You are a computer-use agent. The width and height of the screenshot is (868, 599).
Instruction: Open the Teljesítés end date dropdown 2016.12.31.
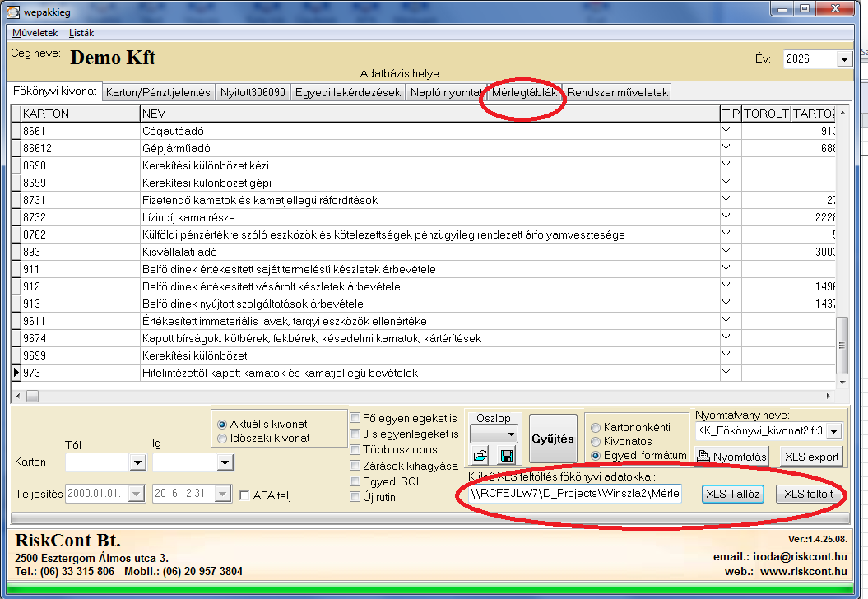(223, 494)
